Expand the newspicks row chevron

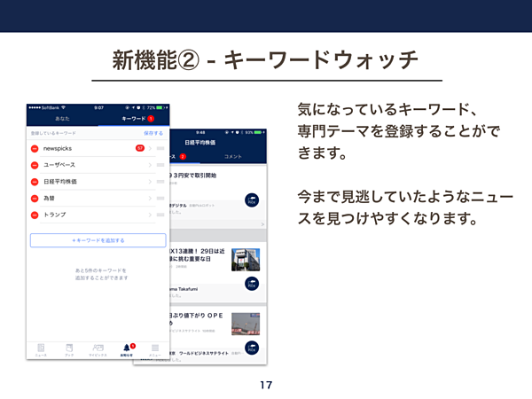click(149, 148)
